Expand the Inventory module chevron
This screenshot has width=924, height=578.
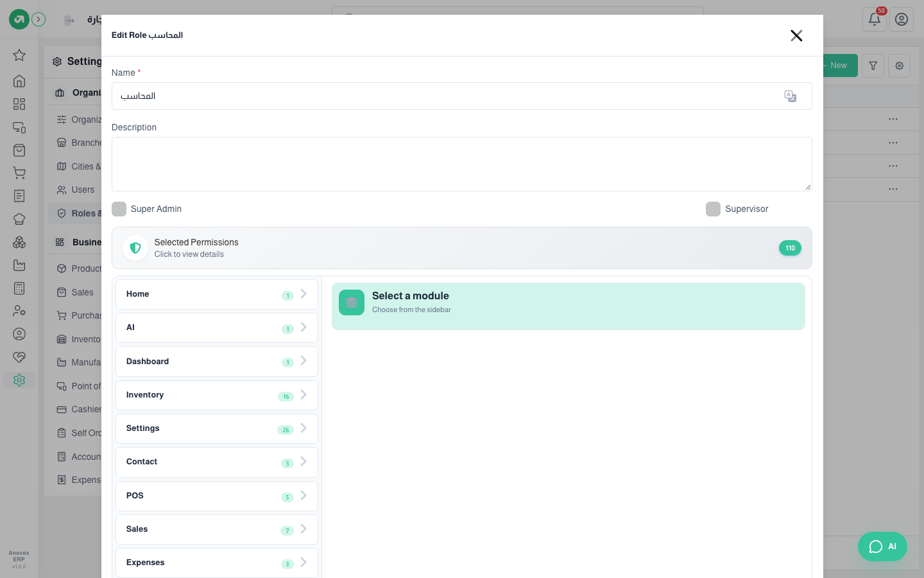tap(304, 394)
